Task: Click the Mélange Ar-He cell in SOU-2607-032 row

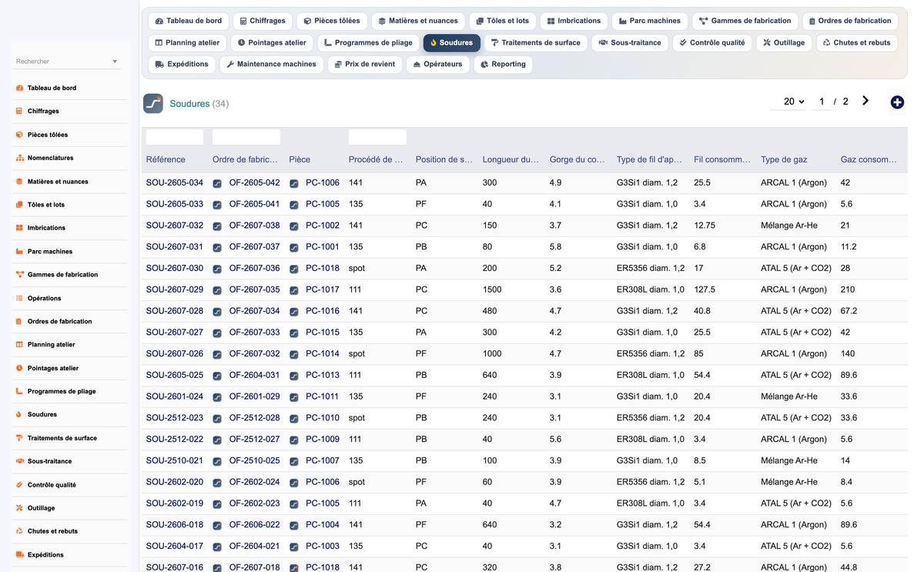Action: [x=789, y=226]
